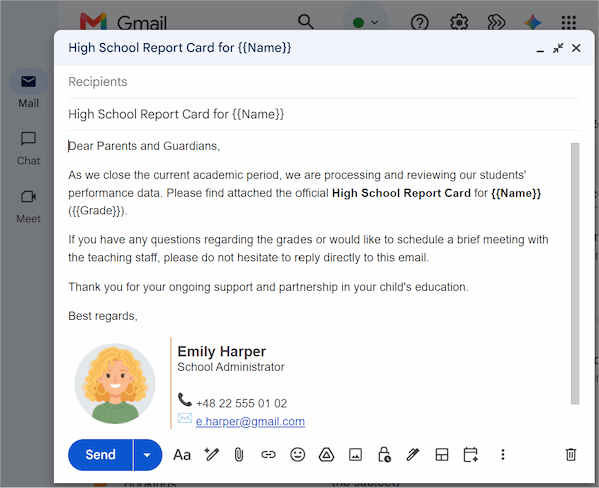This screenshot has width=599, height=488.
Task: Open Gmail settings gear
Action: point(459,23)
